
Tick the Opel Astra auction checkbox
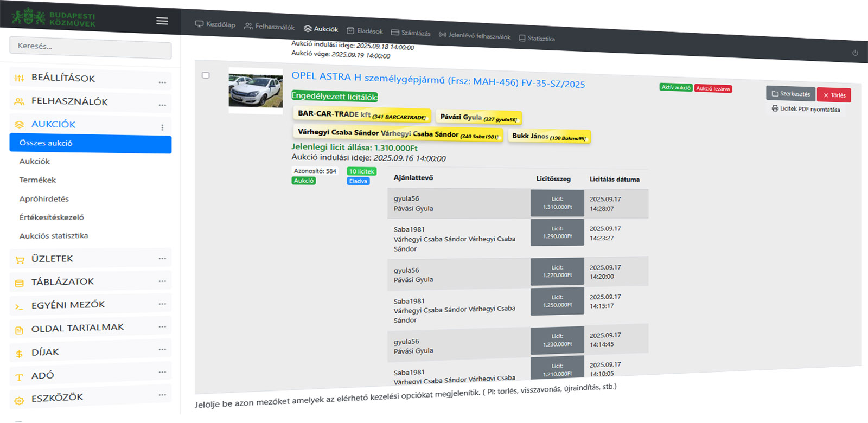coord(206,75)
